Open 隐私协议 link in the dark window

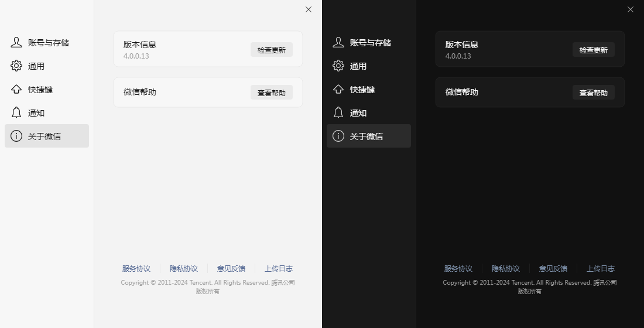tap(506, 268)
